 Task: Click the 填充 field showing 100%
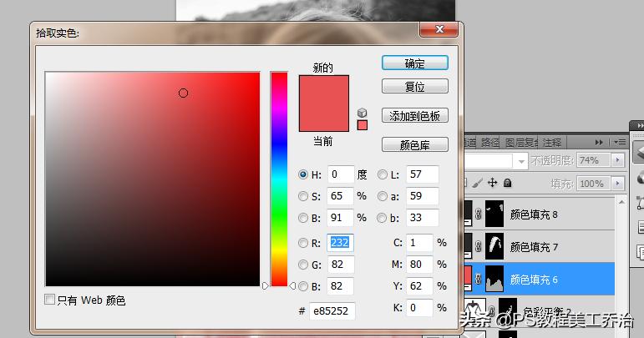pos(594,184)
